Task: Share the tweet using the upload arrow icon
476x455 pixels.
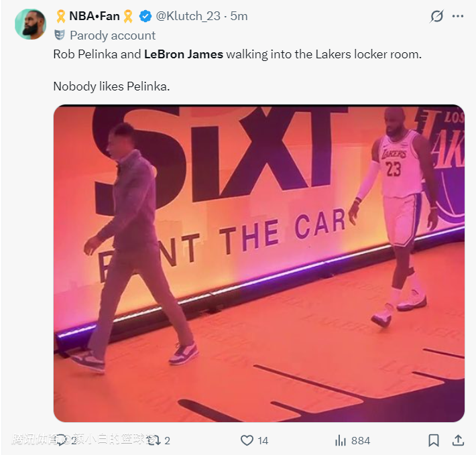Action: coord(458,440)
